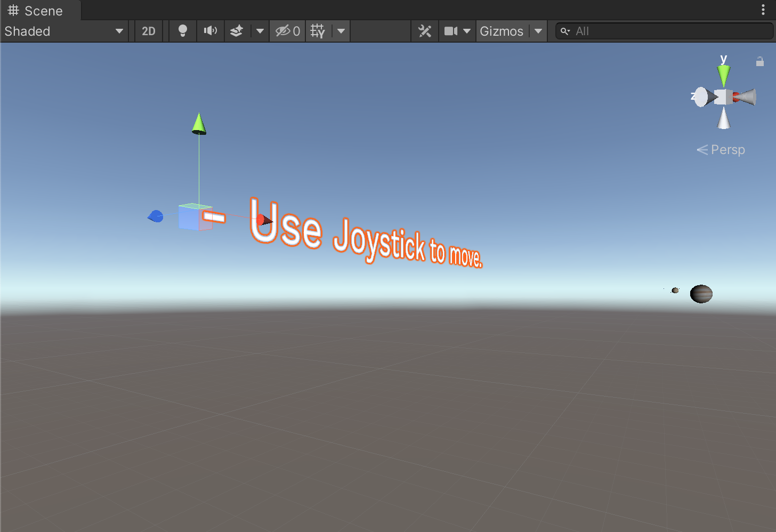
Task: Select the Scene tab
Action: click(x=36, y=11)
